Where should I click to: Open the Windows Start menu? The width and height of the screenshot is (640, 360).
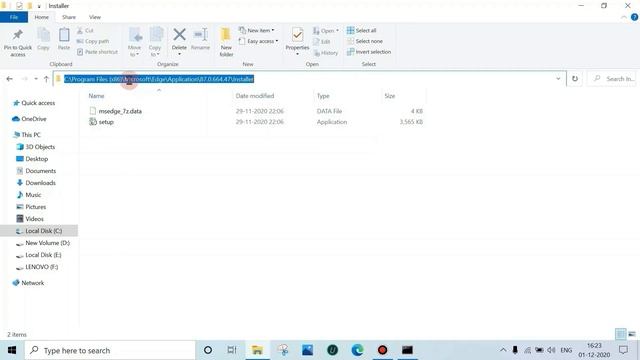tap(12, 350)
